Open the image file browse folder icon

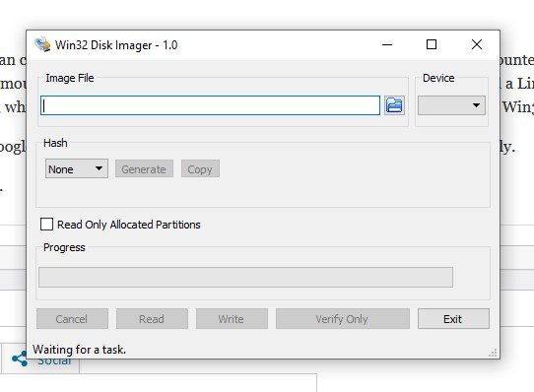[394, 105]
